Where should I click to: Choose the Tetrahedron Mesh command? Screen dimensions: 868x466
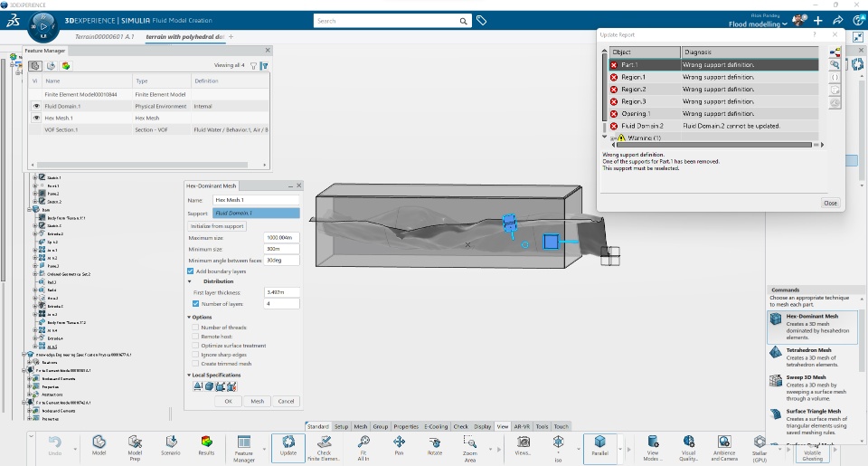click(812, 357)
